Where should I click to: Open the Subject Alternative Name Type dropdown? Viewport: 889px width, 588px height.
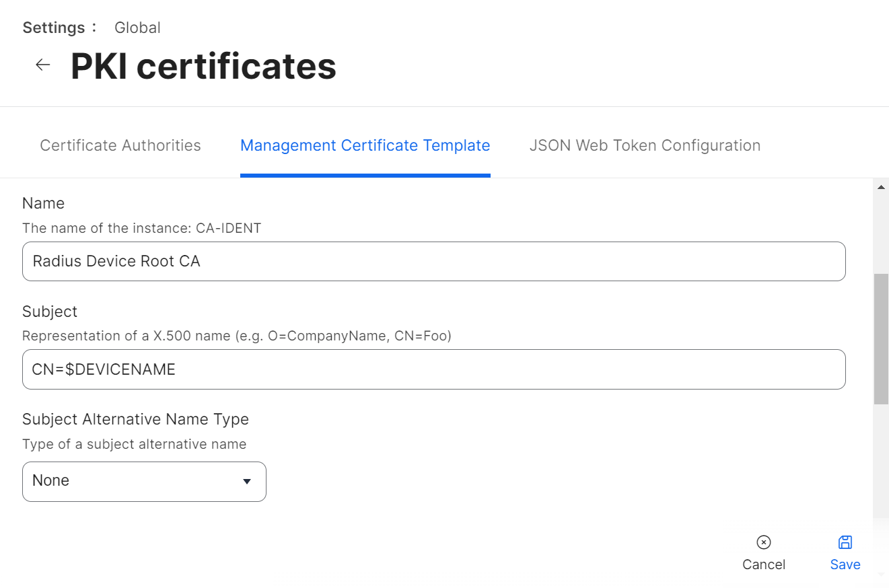[144, 481]
